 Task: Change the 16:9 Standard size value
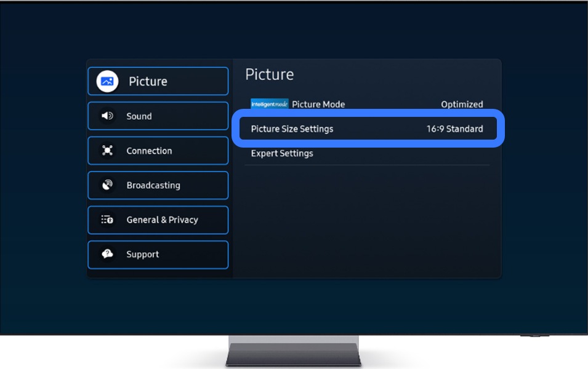coord(454,129)
